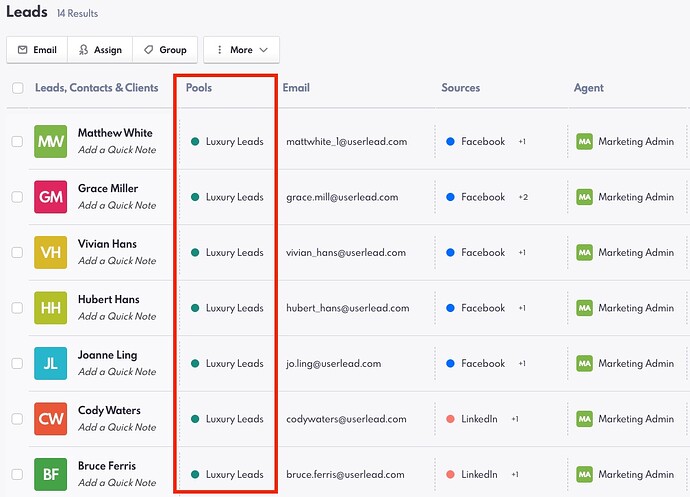690x497 pixels.
Task: Click Hubert Hans's HH avatar icon
Action: 50,308
